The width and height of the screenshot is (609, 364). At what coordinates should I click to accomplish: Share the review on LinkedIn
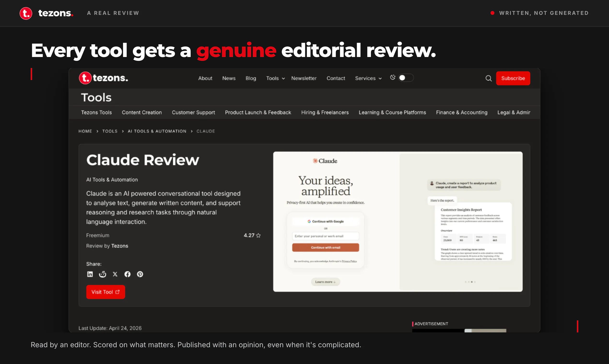[x=90, y=274]
